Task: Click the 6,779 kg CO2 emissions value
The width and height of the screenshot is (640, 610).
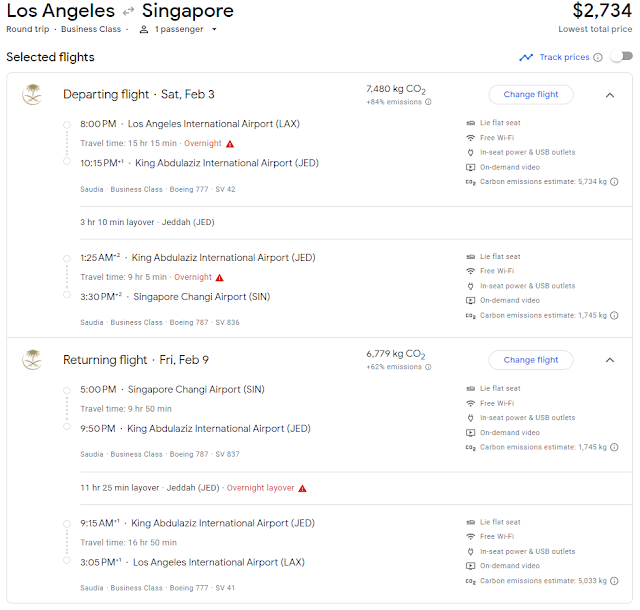Action: (x=396, y=354)
